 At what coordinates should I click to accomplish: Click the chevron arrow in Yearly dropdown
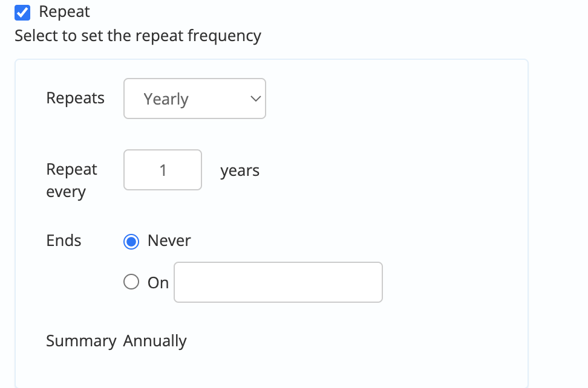click(x=256, y=99)
